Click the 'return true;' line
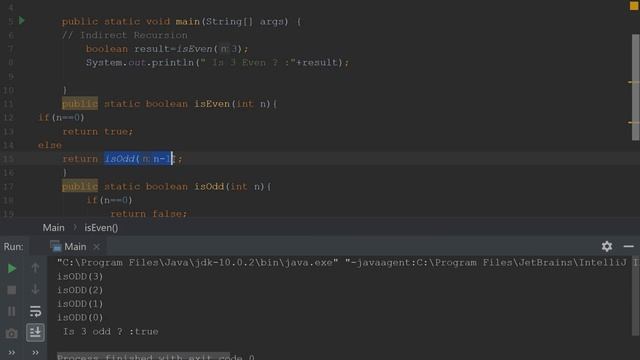The width and height of the screenshot is (640, 360). 98,131
